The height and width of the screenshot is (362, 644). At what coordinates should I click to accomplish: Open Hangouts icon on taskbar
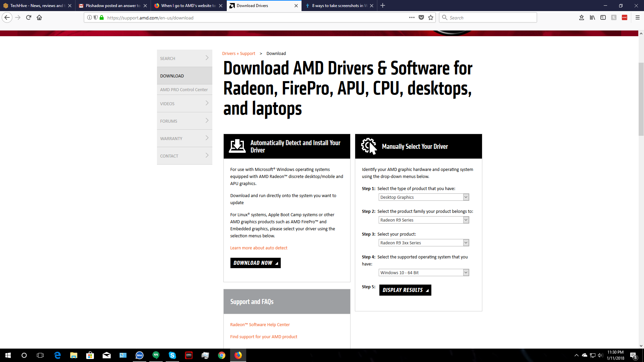click(156, 355)
